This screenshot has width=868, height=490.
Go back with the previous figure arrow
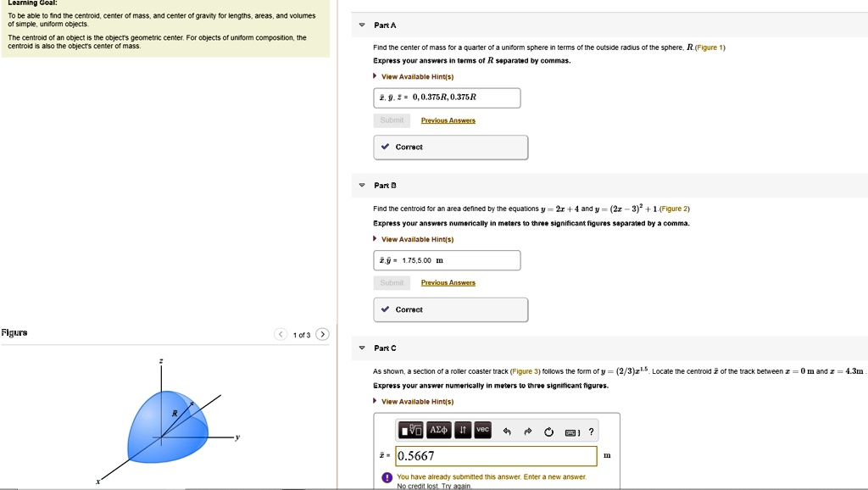point(281,334)
